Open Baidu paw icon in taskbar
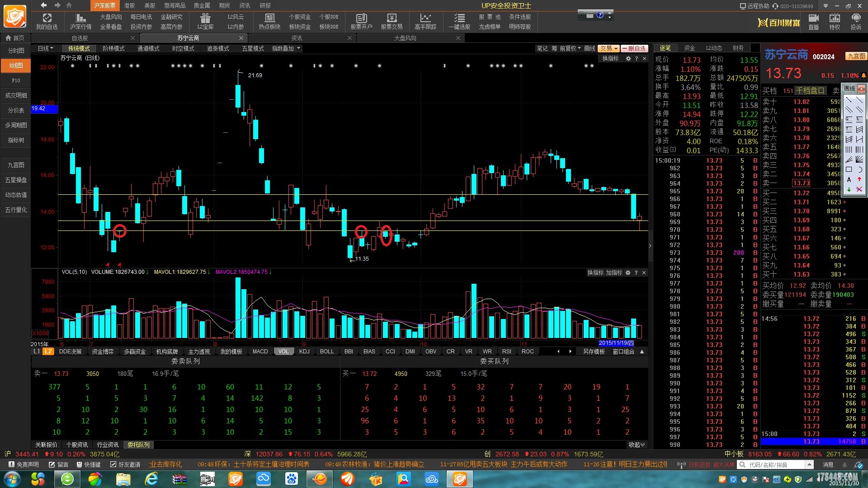The image size is (868, 488). click(292, 479)
